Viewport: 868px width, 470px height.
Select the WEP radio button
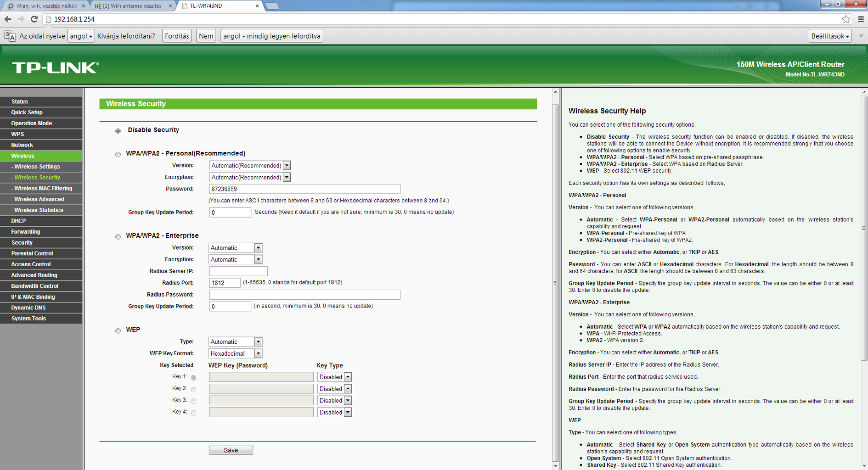(x=118, y=330)
